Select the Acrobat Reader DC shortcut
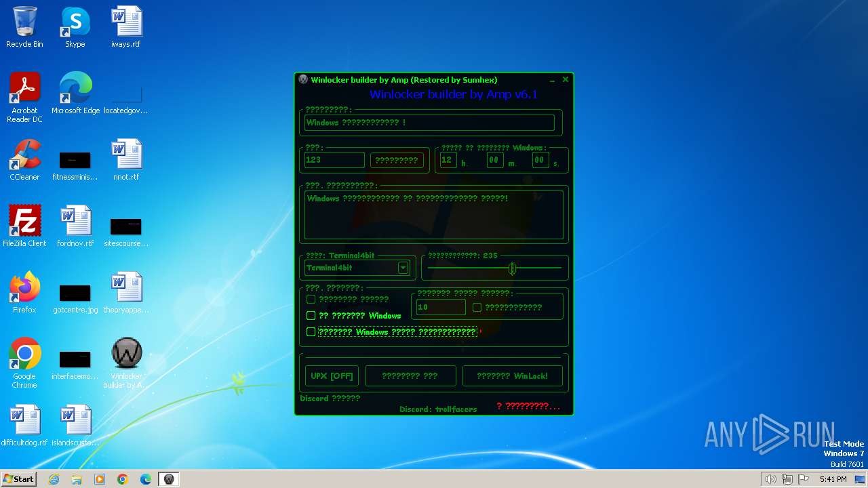The image size is (868, 488). click(24, 98)
